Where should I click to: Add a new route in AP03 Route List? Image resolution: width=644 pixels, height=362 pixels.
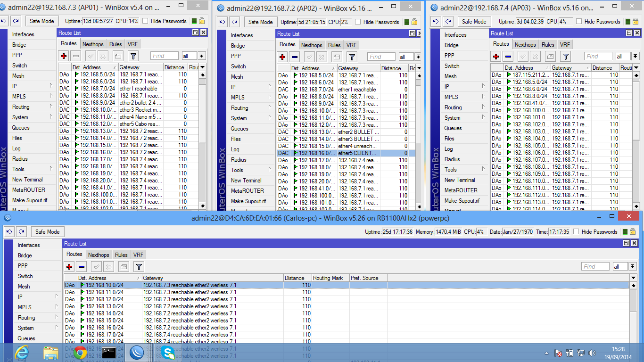(496, 57)
